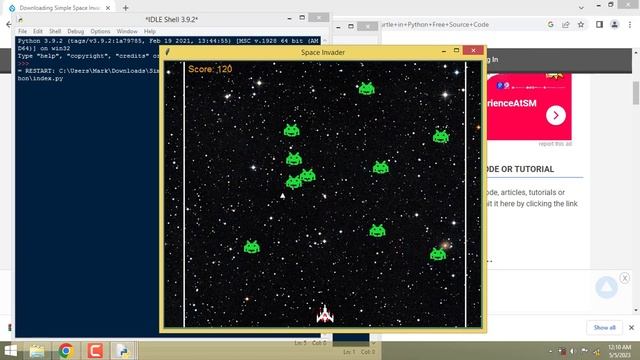Click the bottom-left green alien near the left wall

click(x=252, y=247)
